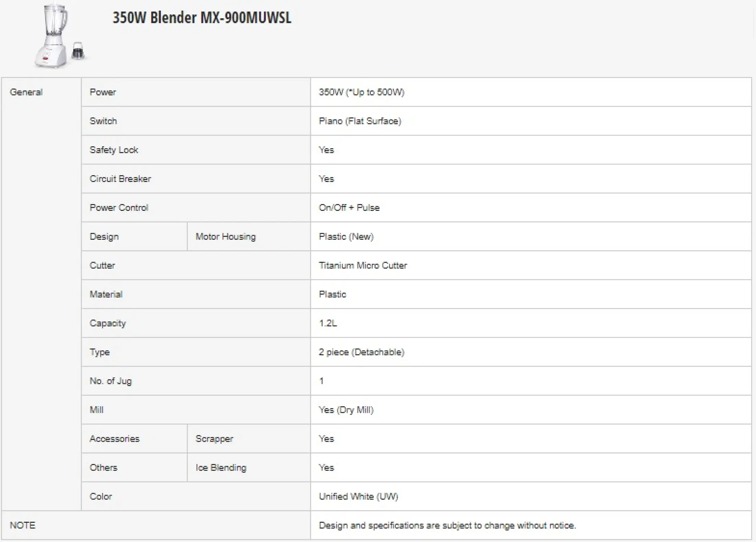Select the NOTE row label

[x=23, y=525]
